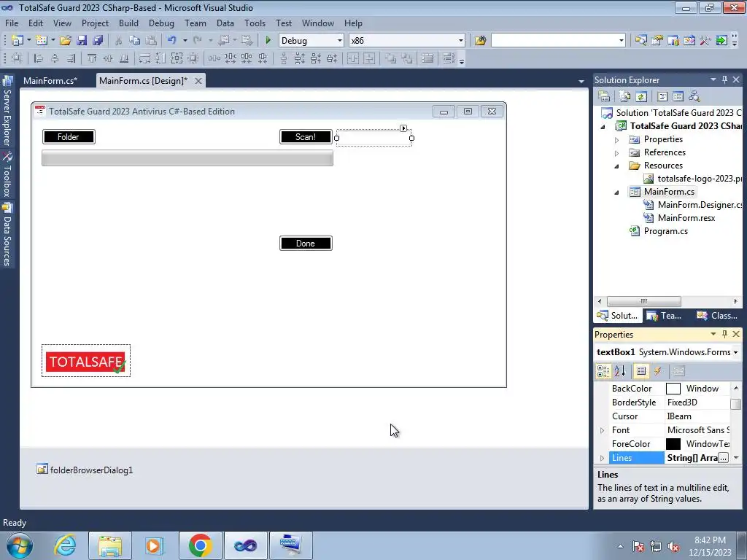The height and width of the screenshot is (560, 747).
Task: Click the Center Horizontally layout icon
Action: tap(353, 58)
